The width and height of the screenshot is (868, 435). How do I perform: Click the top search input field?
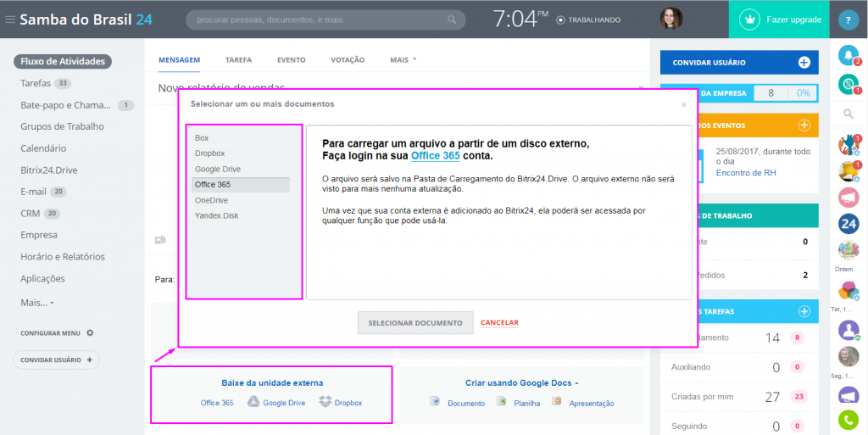[325, 20]
